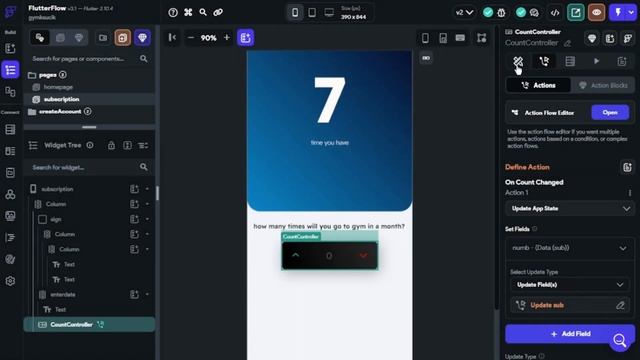Toggle the widget tree lock icon
640x360 pixels.
click(x=111, y=145)
